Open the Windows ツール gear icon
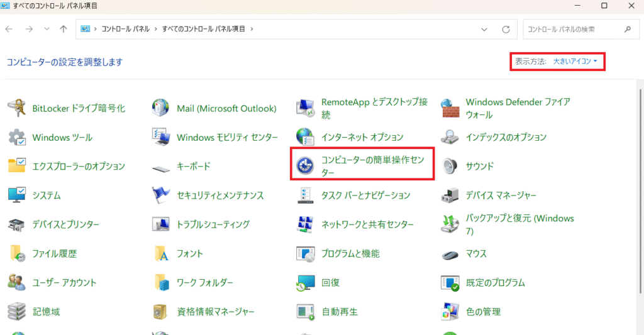Screen dimensions: 644x335 (x=17, y=137)
